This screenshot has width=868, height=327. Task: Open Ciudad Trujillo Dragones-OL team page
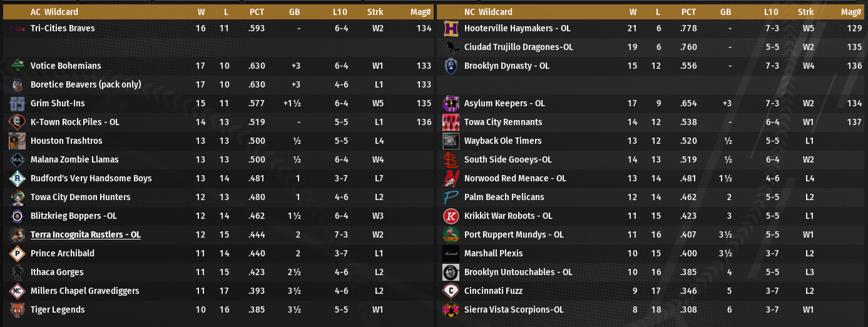click(518, 48)
